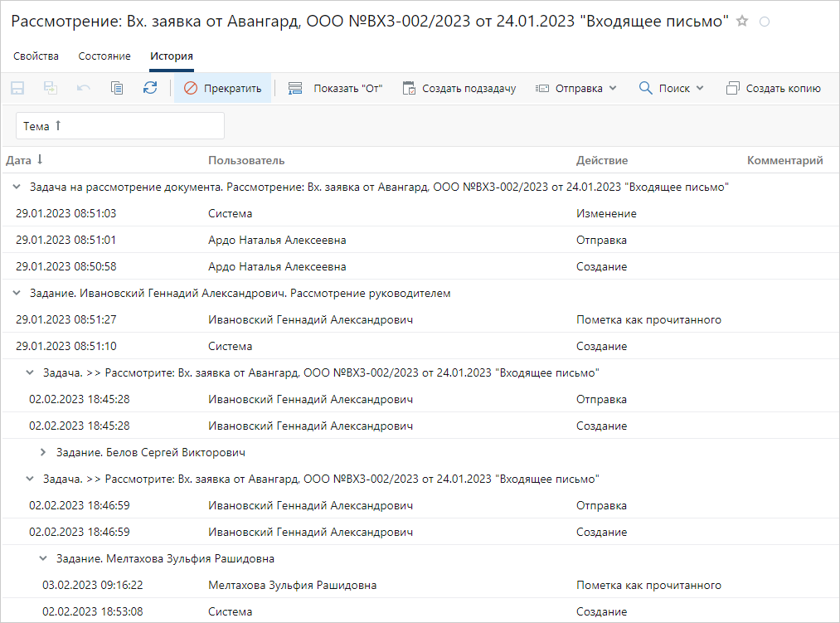This screenshot has width=840, height=623.
Task: Click the Тема grouping field
Action: [x=120, y=126]
